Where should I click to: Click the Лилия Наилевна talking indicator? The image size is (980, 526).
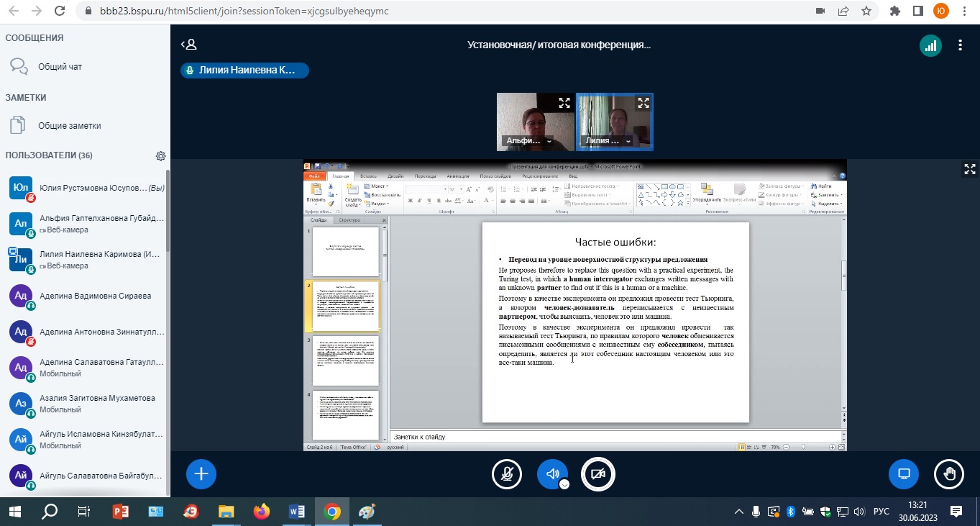coord(244,71)
